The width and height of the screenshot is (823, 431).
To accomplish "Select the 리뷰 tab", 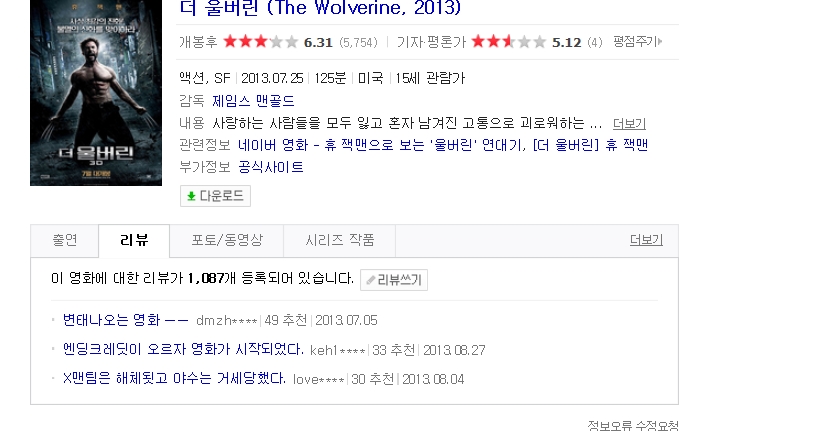I will 134,240.
